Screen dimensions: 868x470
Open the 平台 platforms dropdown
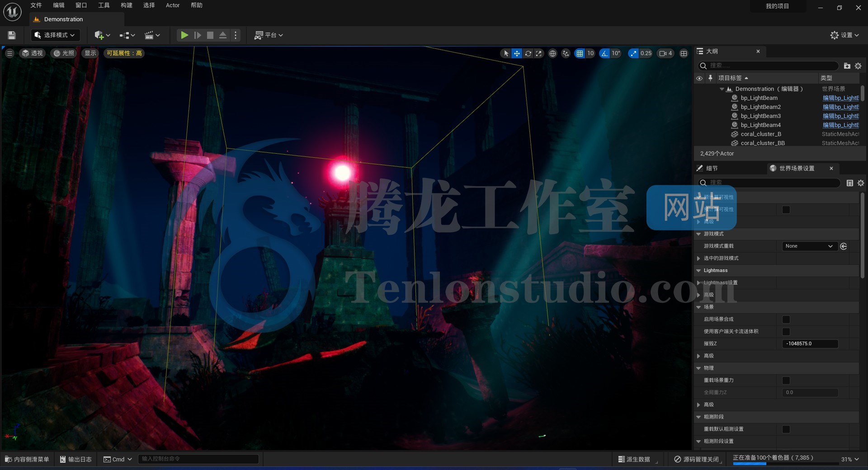click(x=269, y=35)
